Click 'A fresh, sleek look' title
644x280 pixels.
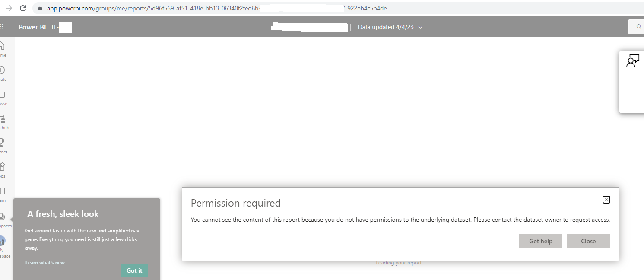(x=63, y=214)
